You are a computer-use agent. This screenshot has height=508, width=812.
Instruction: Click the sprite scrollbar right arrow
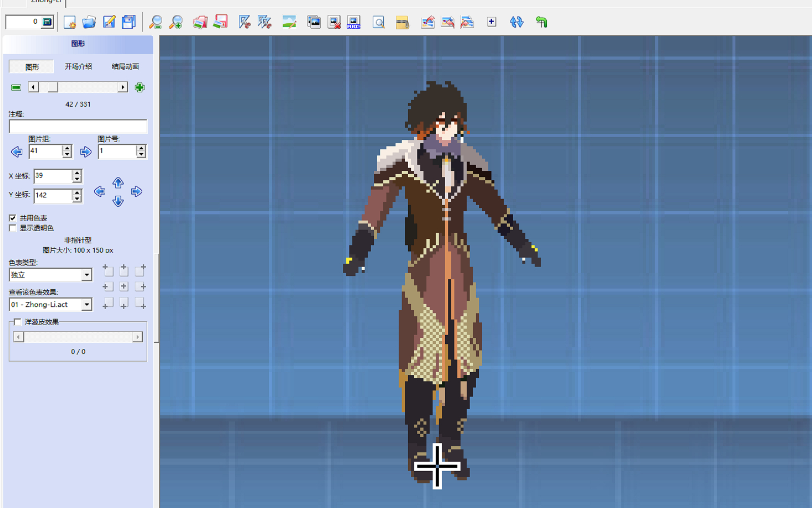[122, 87]
